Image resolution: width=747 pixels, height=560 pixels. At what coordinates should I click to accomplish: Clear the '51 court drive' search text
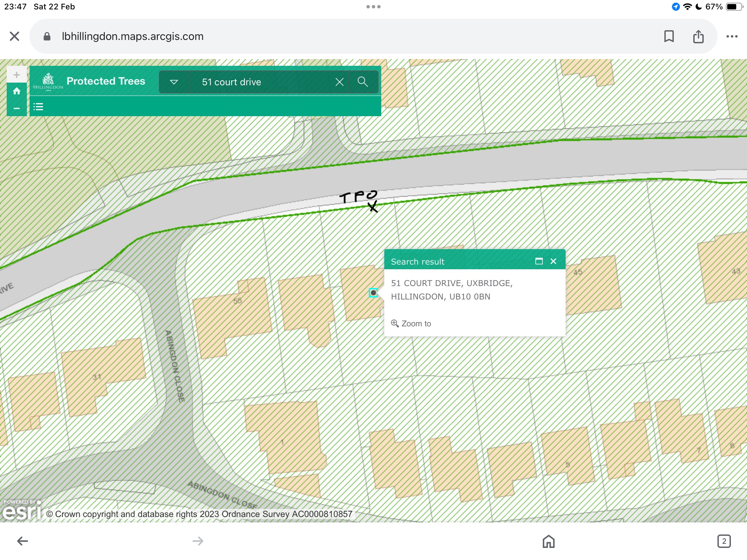point(339,82)
